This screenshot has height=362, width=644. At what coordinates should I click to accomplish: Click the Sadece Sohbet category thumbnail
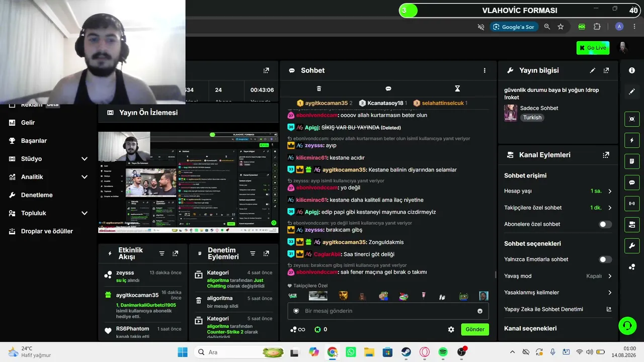coord(510,113)
